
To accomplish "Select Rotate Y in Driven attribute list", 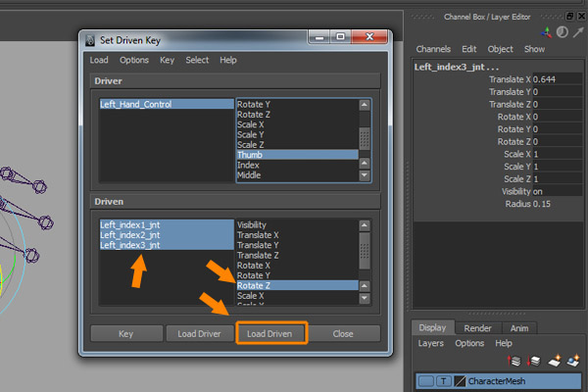I will [x=297, y=275].
